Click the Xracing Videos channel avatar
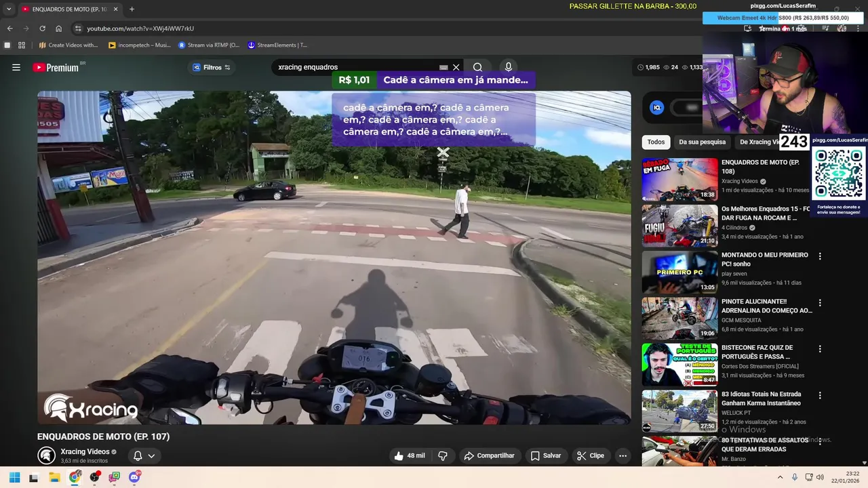Viewport: 868px width, 488px height. point(46,455)
